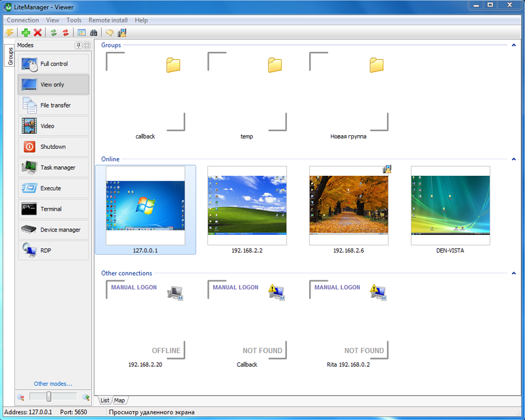
Task: Select the DEN-VISTA computer thumbnail
Action: [x=451, y=205]
